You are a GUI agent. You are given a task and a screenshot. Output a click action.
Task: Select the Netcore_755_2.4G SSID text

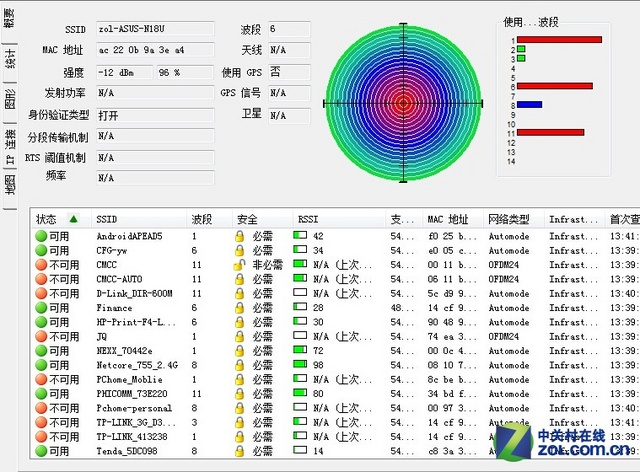137,365
